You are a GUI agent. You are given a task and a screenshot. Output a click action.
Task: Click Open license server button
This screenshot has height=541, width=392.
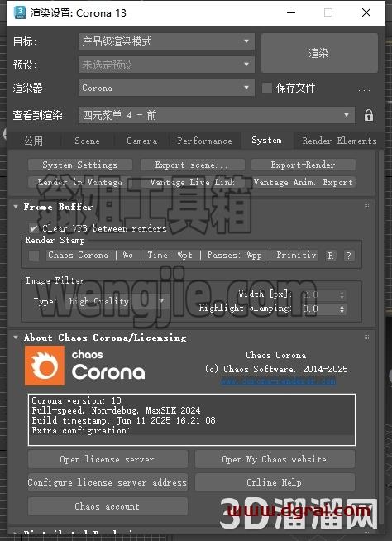[108, 459]
